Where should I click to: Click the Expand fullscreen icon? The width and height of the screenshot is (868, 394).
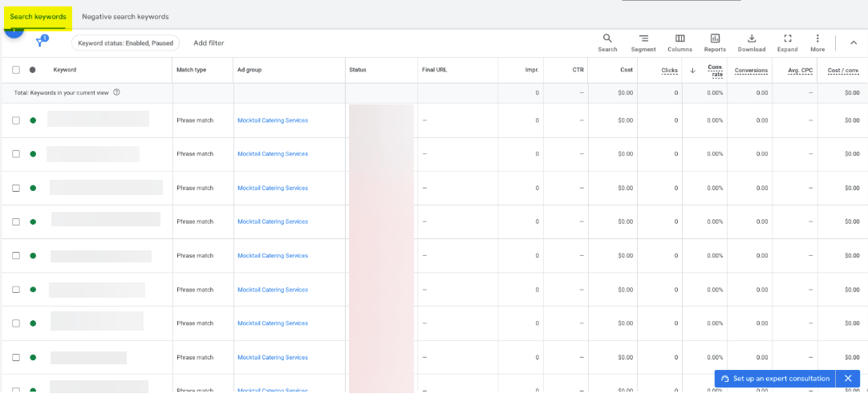[x=787, y=39]
